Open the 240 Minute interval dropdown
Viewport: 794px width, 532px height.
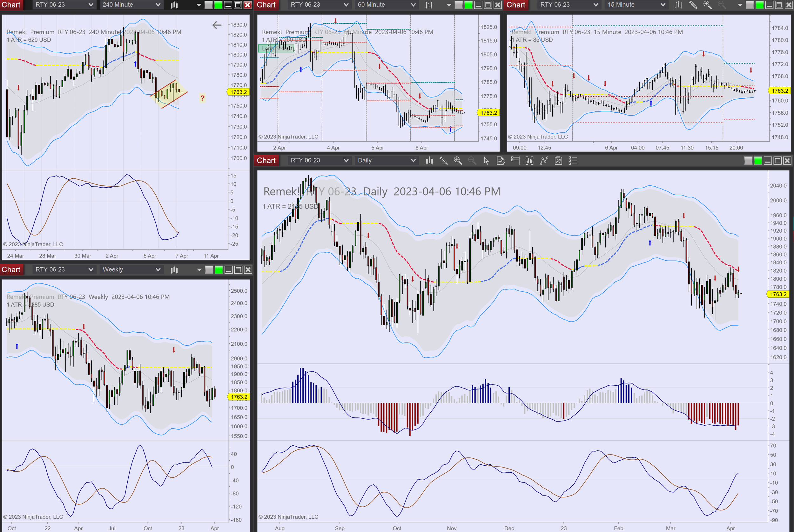point(131,5)
